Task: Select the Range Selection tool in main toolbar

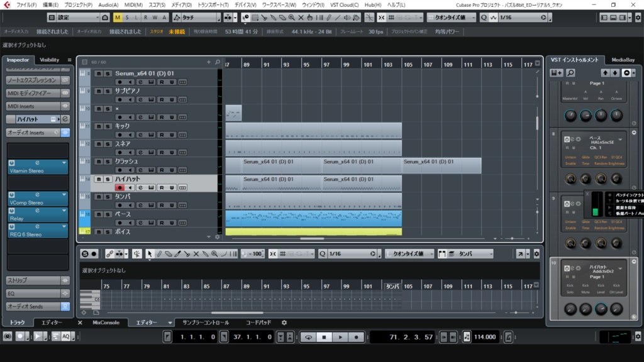Action: click(x=255, y=18)
